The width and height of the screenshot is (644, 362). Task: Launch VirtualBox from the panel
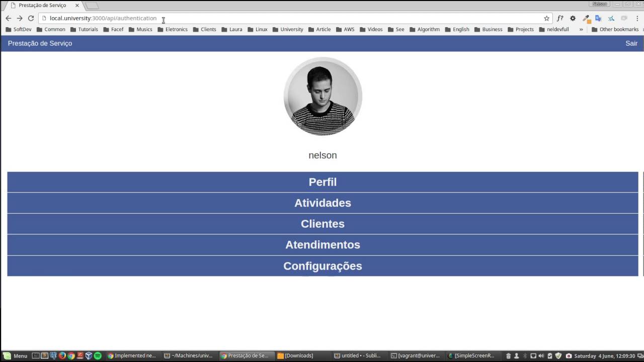(x=89, y=355)
